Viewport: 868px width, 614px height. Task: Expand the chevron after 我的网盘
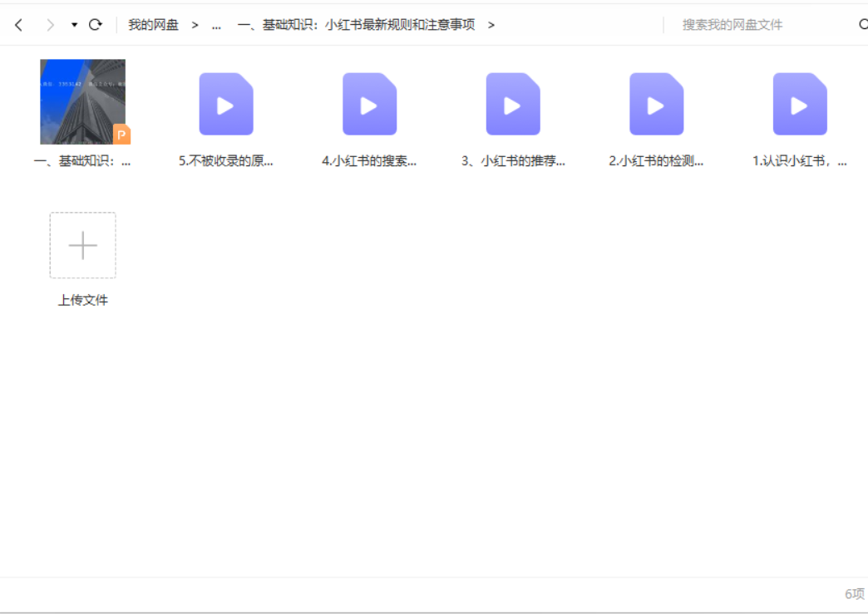point(195,25)
